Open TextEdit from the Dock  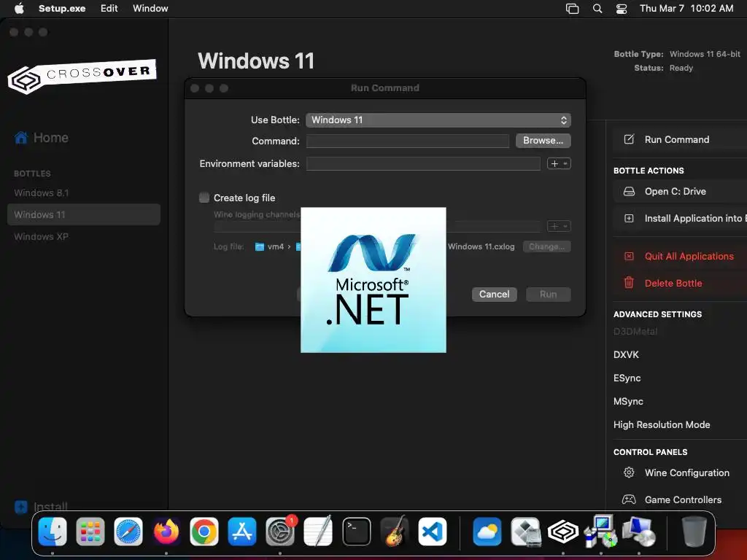pos(318,532)
